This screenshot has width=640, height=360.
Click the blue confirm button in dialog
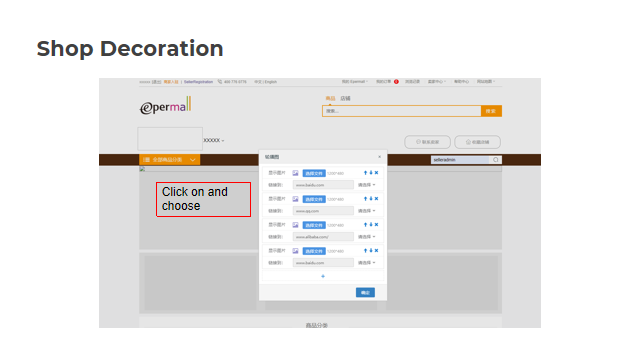pyautogui.click(x=365, y=293)
